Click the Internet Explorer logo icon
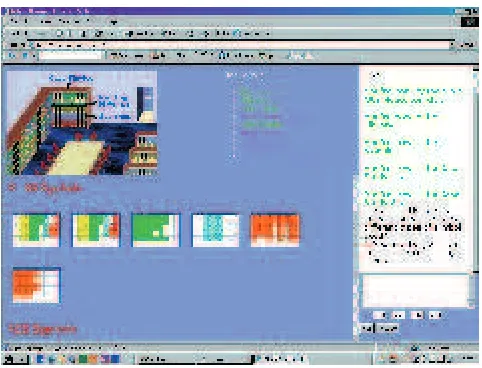Viewport: 482px width, 368px height. click(470, 22)
